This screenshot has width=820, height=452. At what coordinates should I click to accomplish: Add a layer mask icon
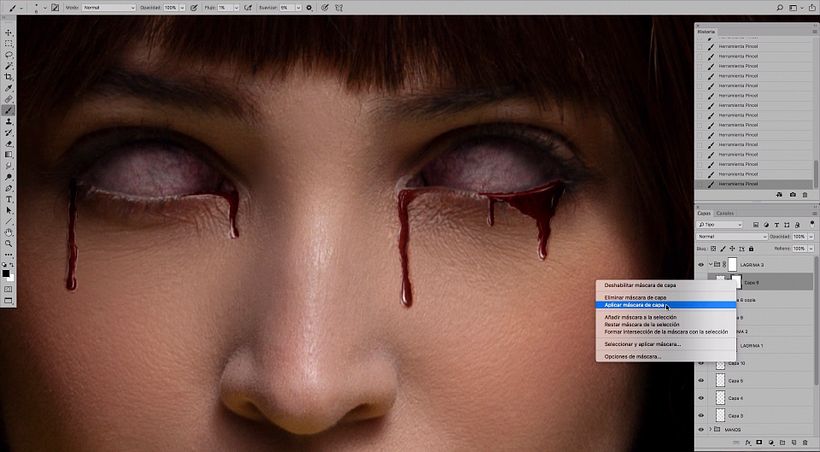(x=759, y=442)
